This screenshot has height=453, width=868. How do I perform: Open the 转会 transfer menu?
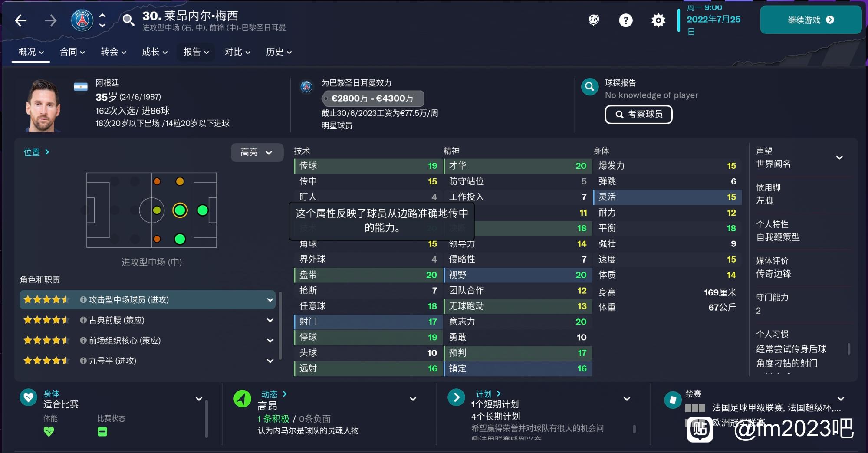pos(113,52)
